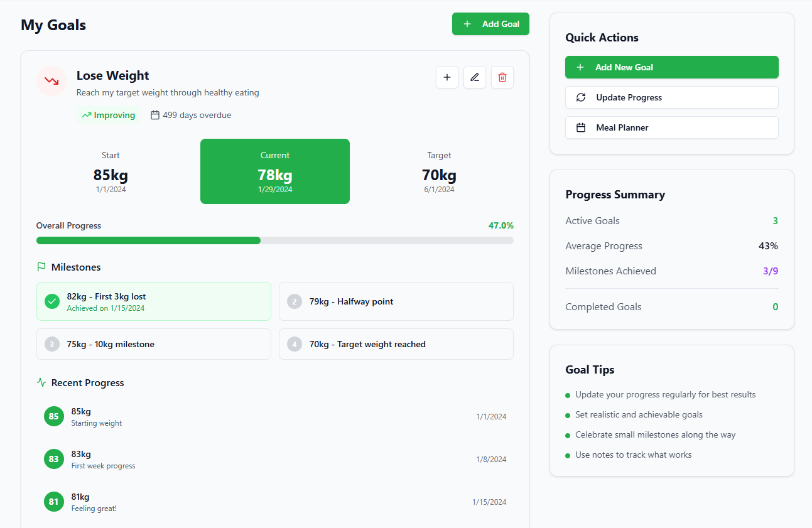Click the green Current 78kg card
Image resolution: width=812 pixels, height=528 pixels.
pyautogui.click(x=274, y=171)
